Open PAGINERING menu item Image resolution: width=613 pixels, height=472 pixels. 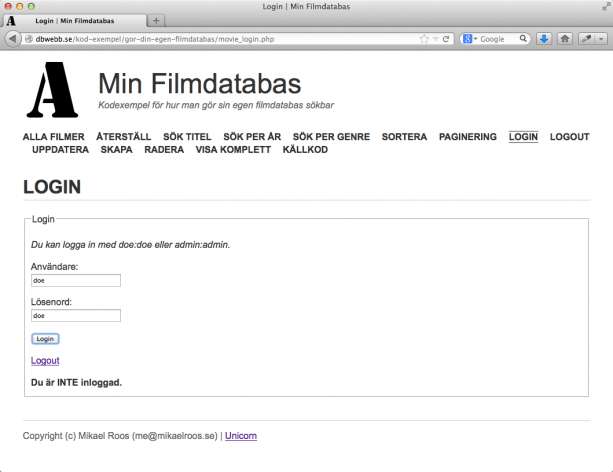[x=468, y=137]
